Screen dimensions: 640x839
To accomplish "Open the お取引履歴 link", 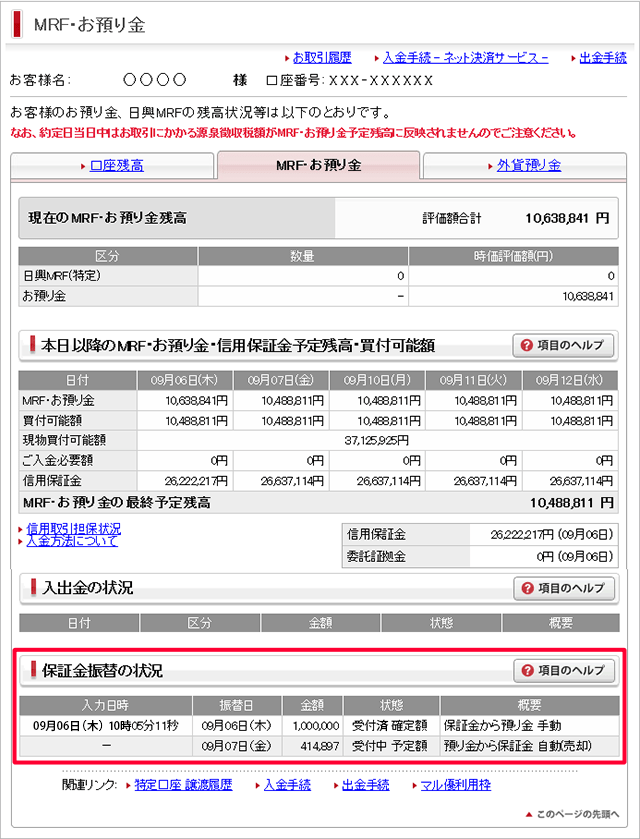I will [x=322, y=58].
